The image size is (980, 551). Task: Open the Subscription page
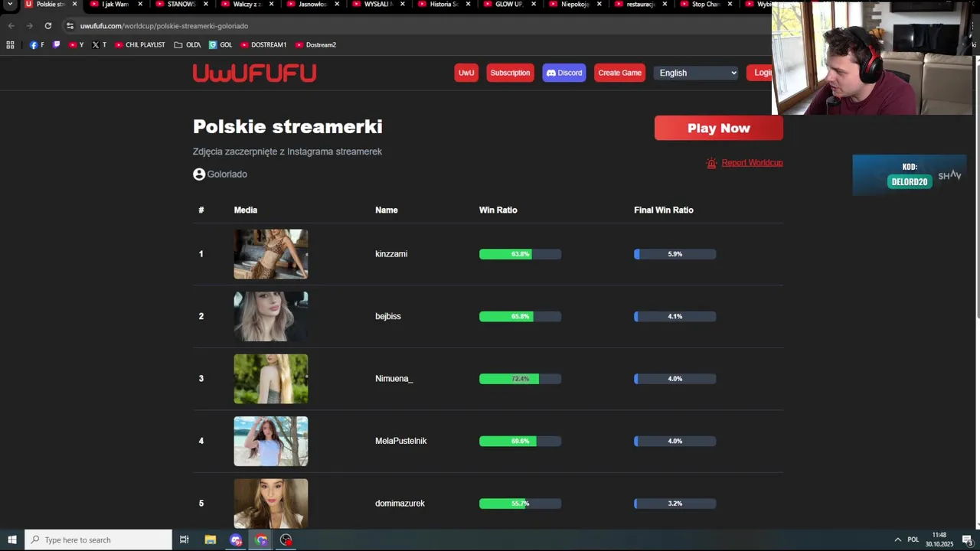click(510, 73)
